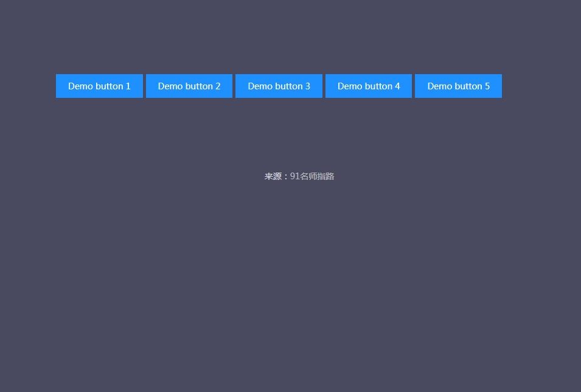The image size is (581, 392).
Task: Click Demo button 1
Action: click(x=99, y=86)
